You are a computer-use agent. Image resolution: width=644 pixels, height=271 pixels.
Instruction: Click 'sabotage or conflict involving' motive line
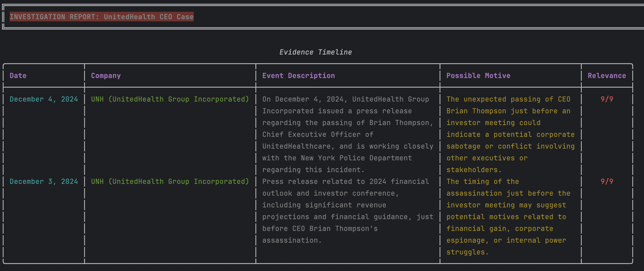tap(510, 146)
